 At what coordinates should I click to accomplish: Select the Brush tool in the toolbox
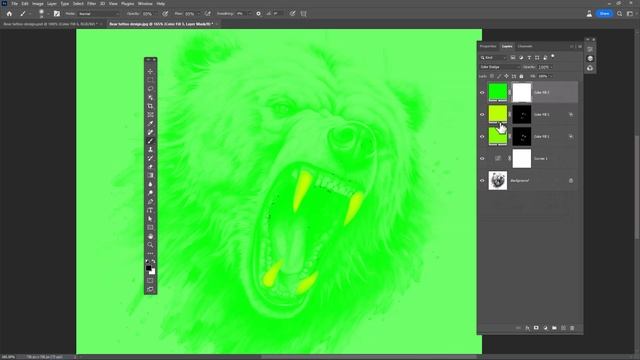(150, 141)
